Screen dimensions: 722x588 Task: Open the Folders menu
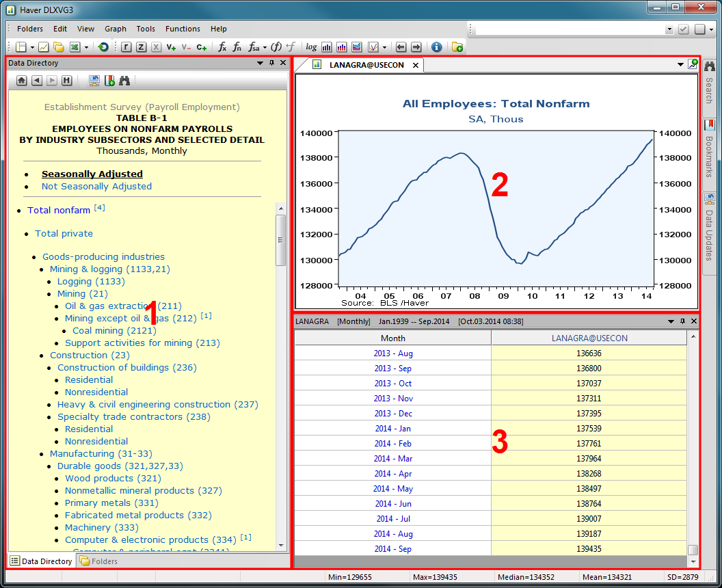pos(30,29)
